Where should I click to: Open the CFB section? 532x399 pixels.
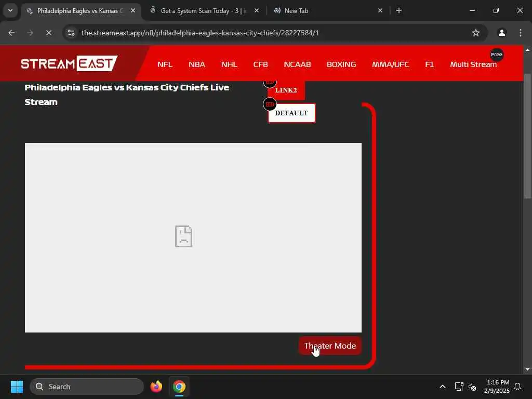click(261, 64)
